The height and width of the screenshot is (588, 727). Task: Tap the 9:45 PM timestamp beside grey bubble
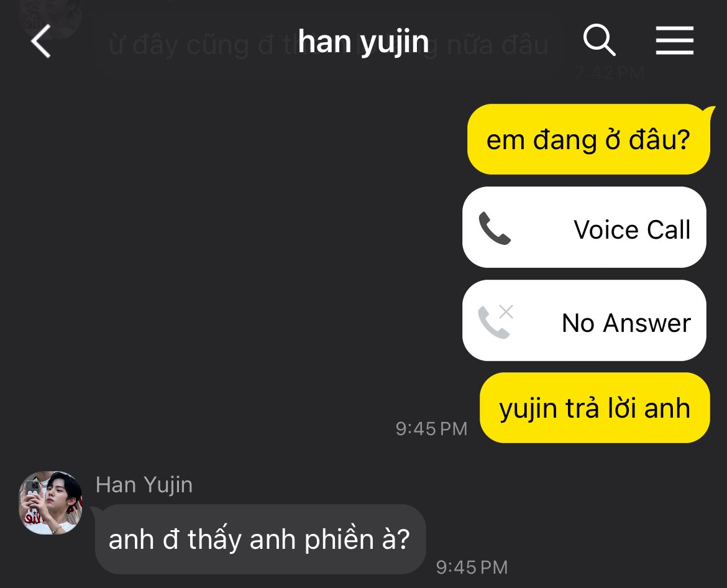pyautogui.click(x=472, y=567)
